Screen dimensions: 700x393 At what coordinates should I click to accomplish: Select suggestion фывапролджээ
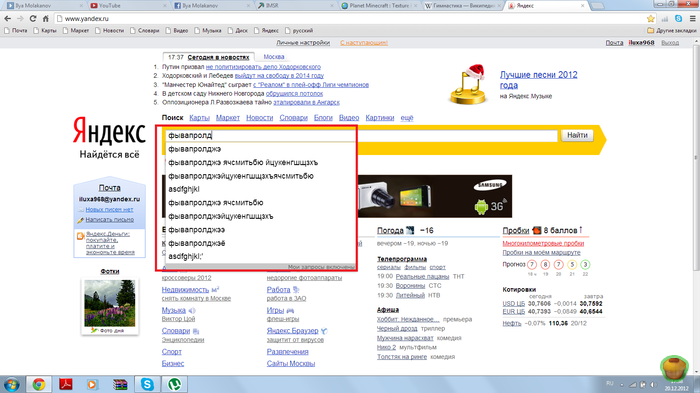260,230
